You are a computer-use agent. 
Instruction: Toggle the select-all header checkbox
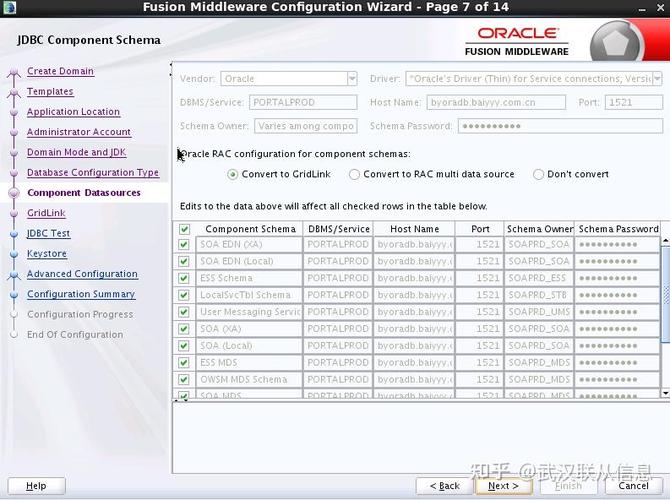click(184, 229)
